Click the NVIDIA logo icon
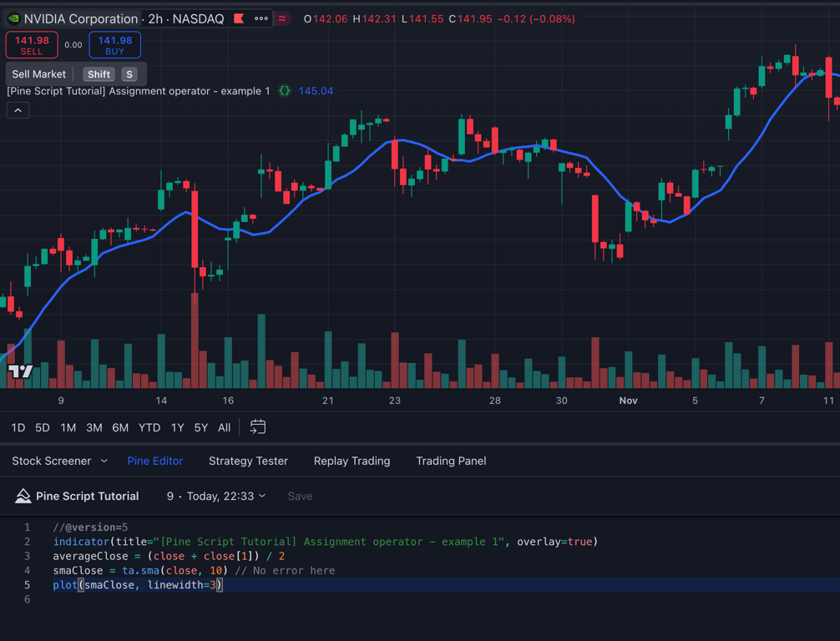The image size is (840, 641). (13, 18)
